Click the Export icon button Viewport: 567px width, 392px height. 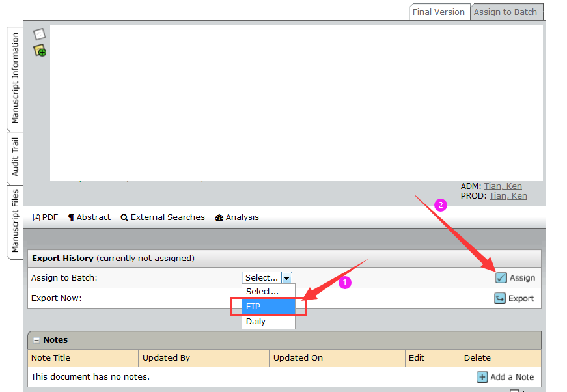click(x=499, y=298)
